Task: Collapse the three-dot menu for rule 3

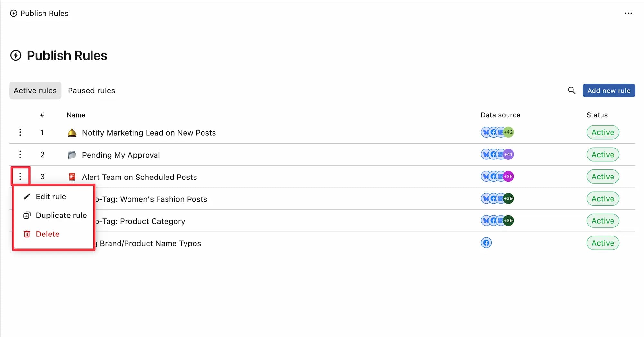Action: 20,176
